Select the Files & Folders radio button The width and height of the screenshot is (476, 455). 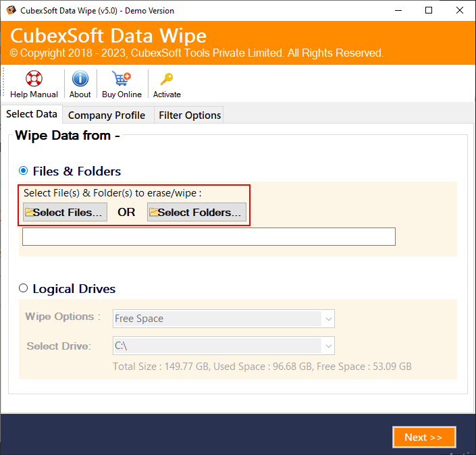[x=24, y=171]
